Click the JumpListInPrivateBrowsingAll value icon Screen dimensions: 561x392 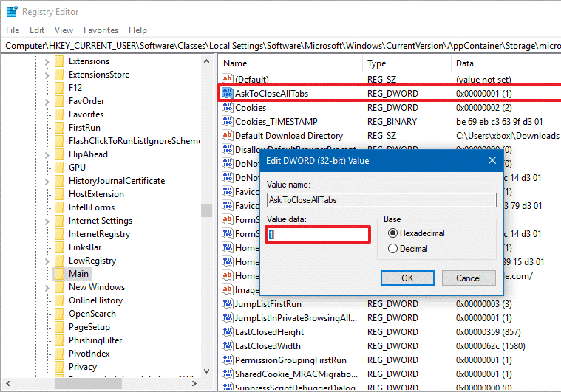(227, 317)
